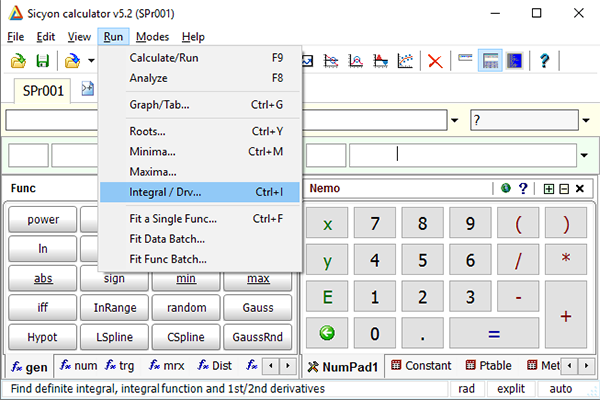Open help with the toolbar question mark
The height and width of the screenshot is (400, 600).
pyautogui.click(x=544, y=60)
